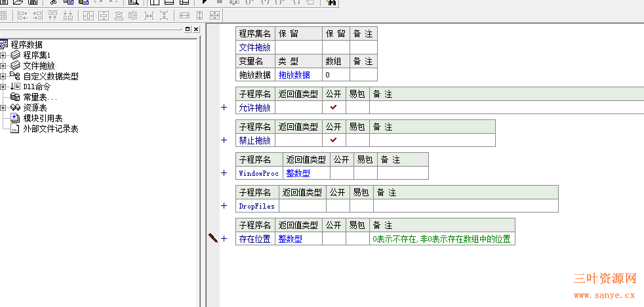Click the magnifier Find icon in toolbar
Image resolution: width=644 pixels, height=307 pixels.
click(133, 2)
